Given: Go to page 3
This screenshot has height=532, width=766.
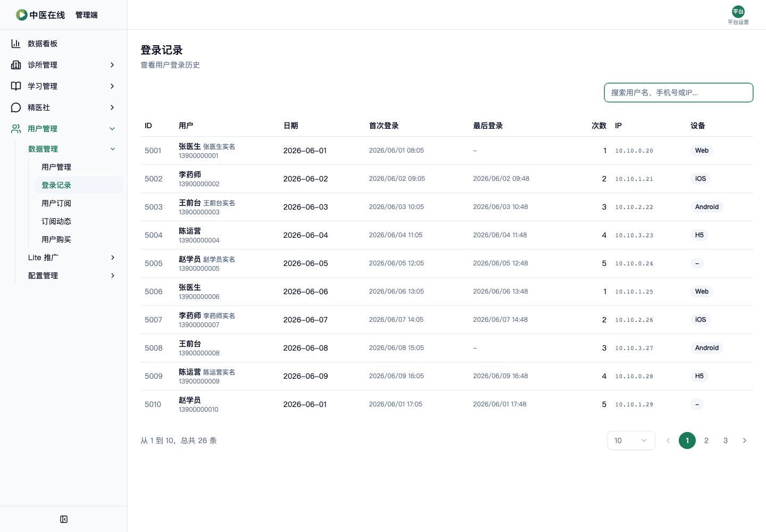Looking at the screenshot, I should coord(726,440).
